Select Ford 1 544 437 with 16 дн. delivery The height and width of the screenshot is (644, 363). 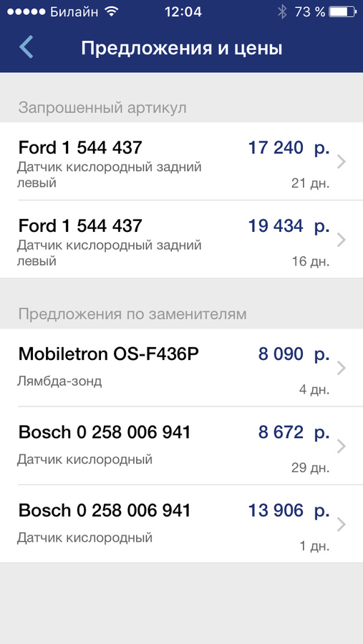tap(181, 240)
